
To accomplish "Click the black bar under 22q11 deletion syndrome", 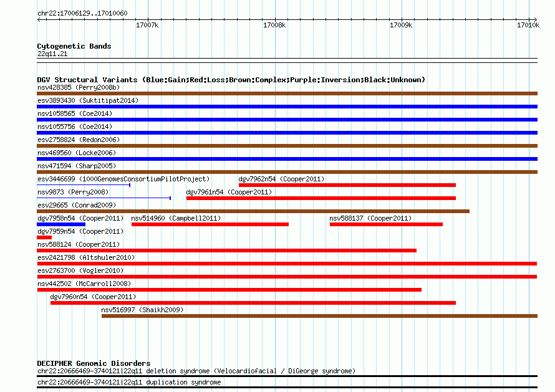I will pyautogui.click(x=287, y=376).
